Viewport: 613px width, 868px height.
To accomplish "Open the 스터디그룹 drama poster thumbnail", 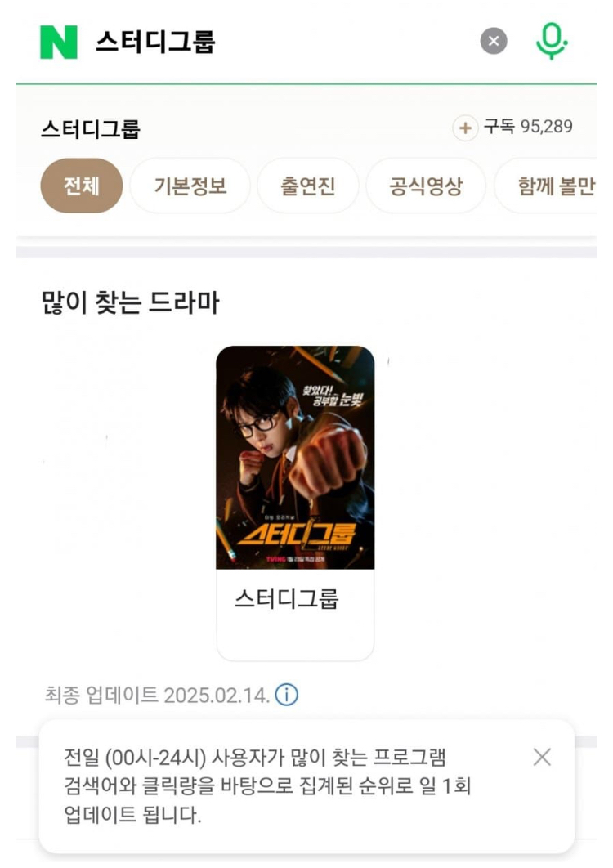I will [x=295, y=457].
